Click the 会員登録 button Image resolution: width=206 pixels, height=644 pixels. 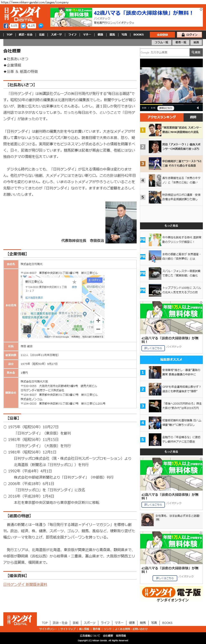pos(162,35)
